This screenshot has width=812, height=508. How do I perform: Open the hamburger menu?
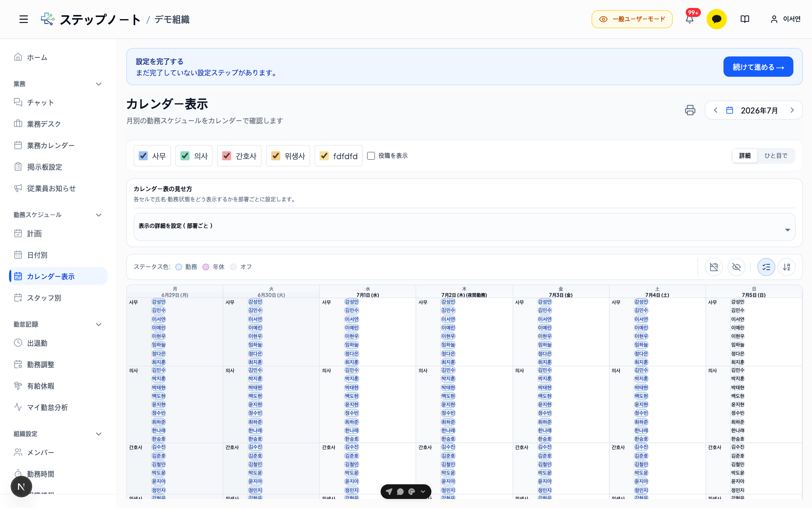tap(23, 19)
